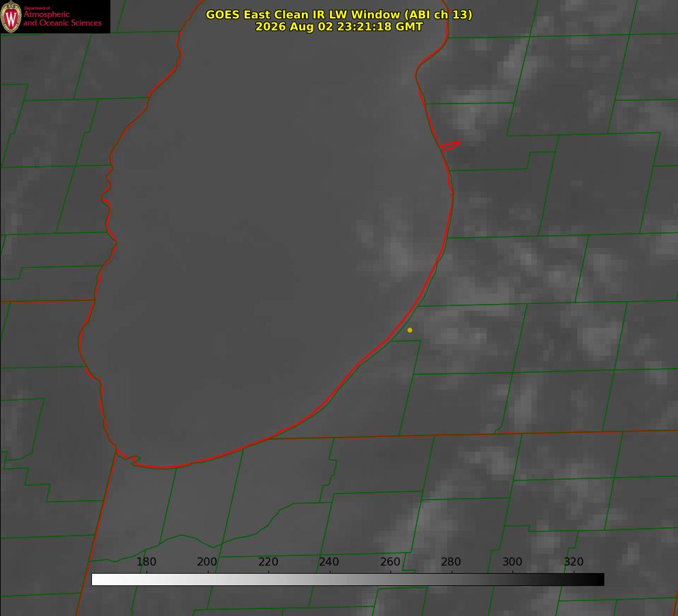Click the yellow dot marker near the shoreline

(410, 330)
